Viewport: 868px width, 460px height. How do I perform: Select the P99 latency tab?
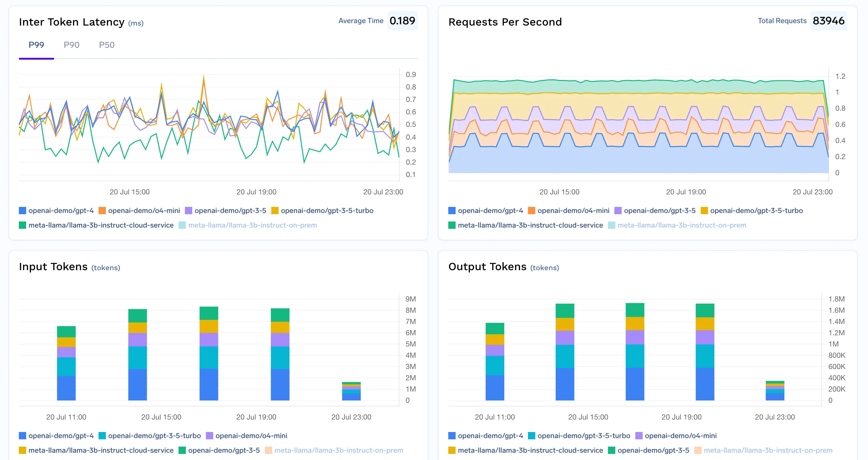tap(36, 45)
